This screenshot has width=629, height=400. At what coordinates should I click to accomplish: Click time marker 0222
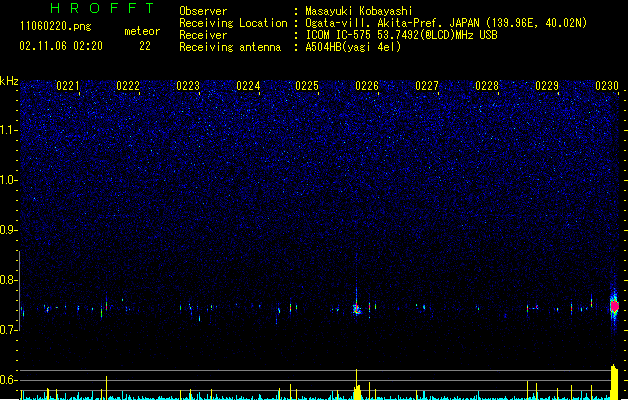tap(128, 86)
